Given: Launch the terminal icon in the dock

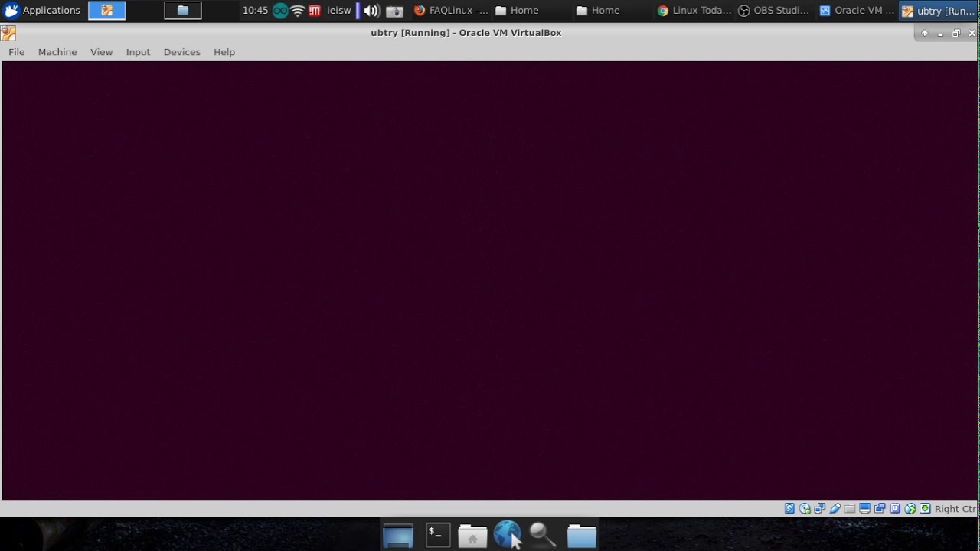Looking at the screenshot, I should click(437, 535).
